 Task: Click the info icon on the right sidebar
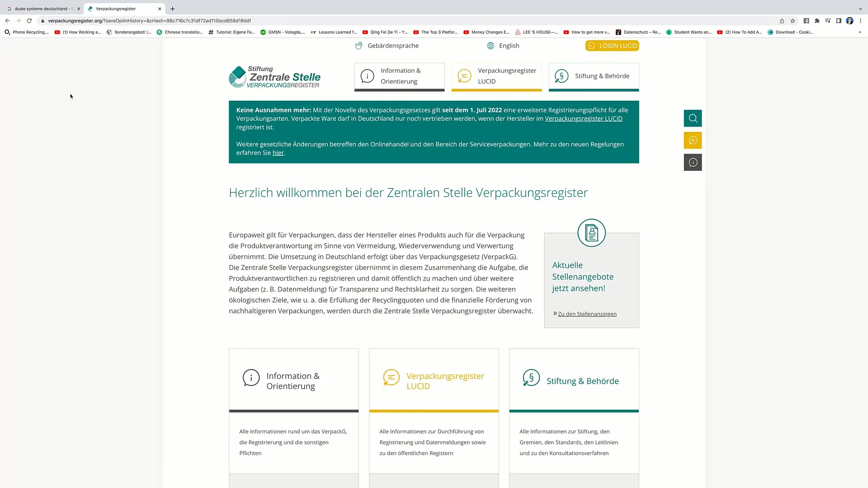tap(693, 162)
